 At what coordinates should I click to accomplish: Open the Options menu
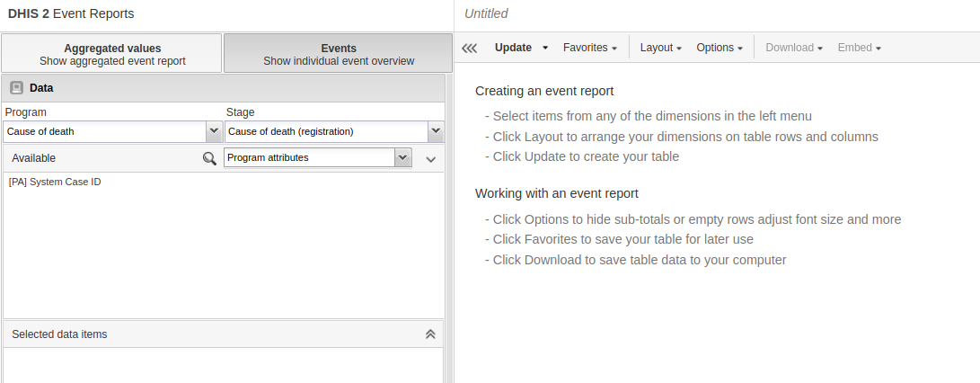[x=719, y=48]
